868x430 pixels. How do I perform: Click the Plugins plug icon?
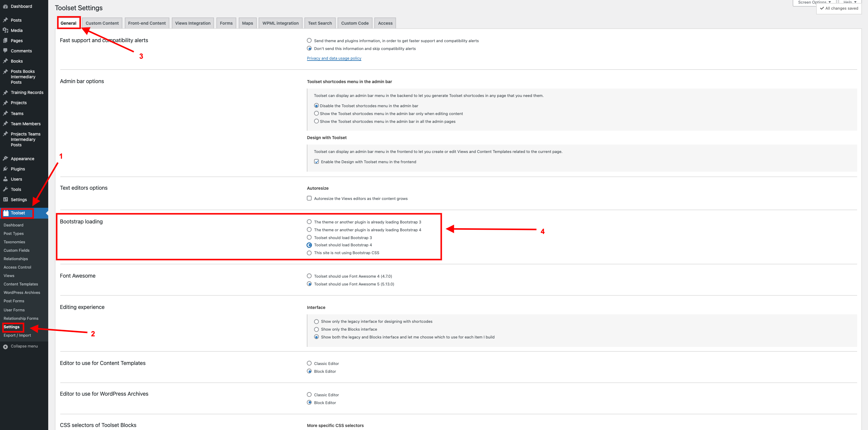(x=5, y=169)
